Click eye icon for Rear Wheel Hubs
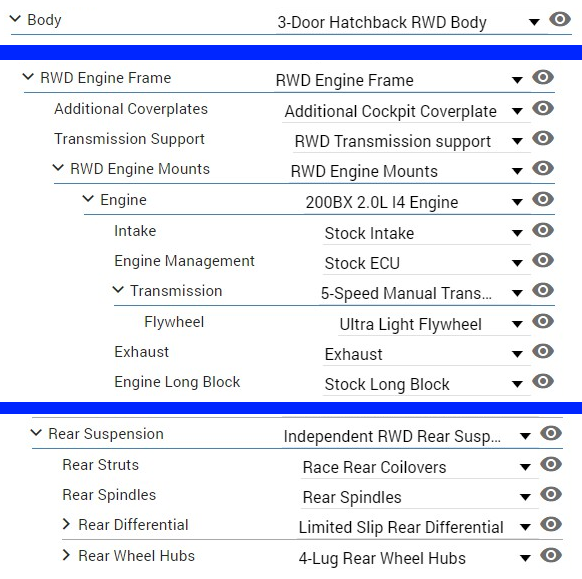The image size is (582, 579). coord(551,555)
